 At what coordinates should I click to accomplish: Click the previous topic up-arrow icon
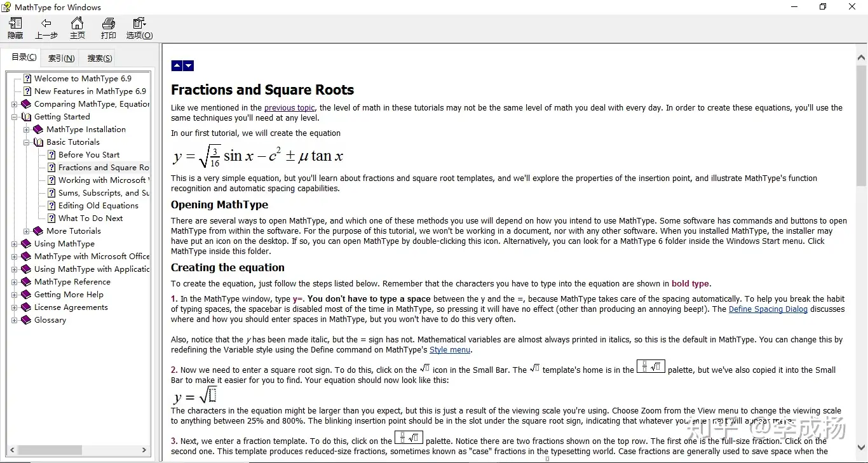click(177, 65)
